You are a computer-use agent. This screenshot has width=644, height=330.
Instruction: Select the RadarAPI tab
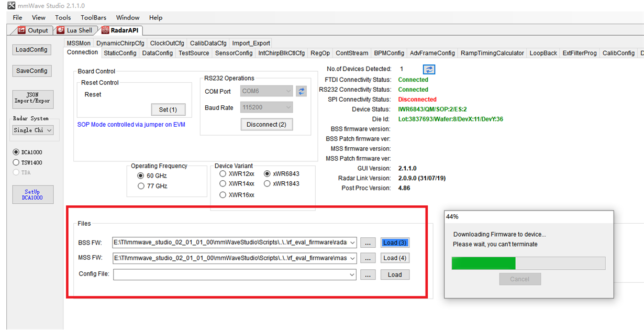tap(120, 30)
